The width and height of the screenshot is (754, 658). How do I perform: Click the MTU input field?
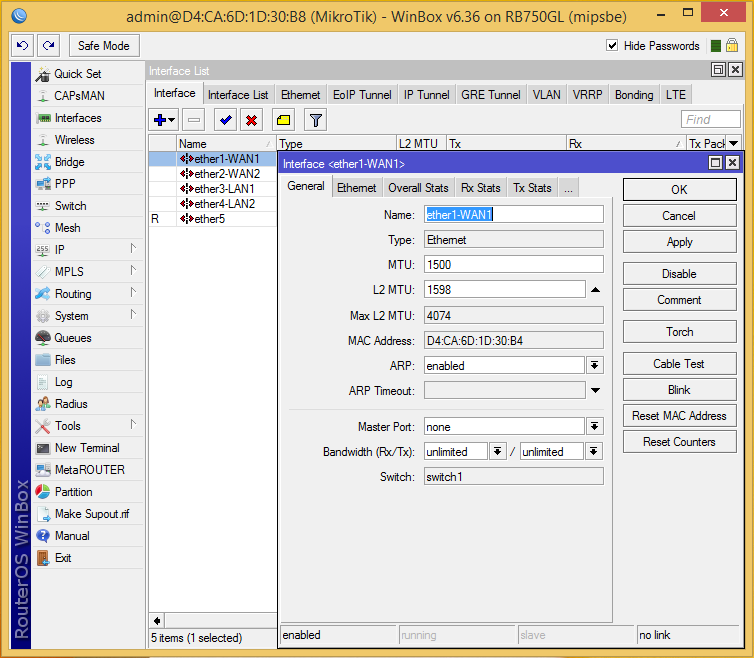point(514,265)
